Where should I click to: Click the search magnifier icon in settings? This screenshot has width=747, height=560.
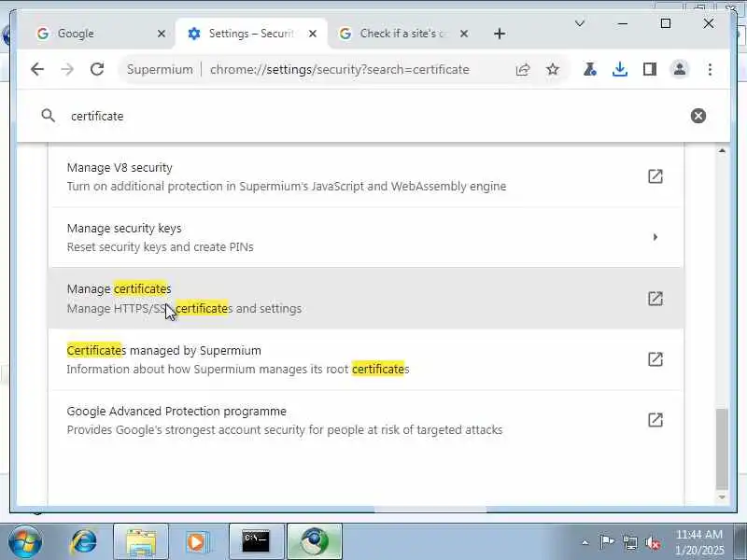pyautogui.click(x=49, y=115)
